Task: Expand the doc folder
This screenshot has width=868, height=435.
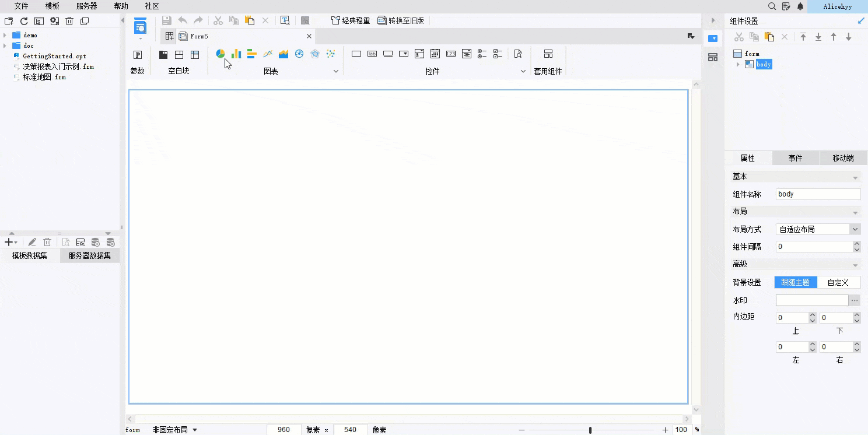Action: point(5,45)
